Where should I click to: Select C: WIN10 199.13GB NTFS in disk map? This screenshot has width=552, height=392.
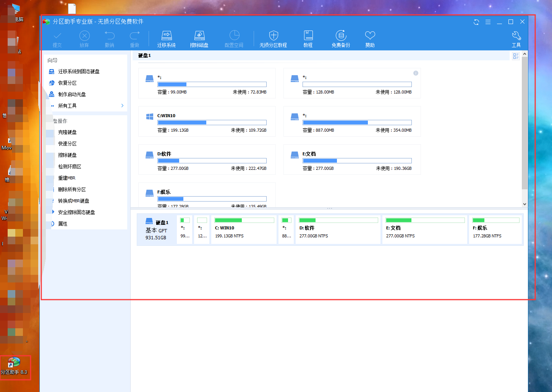coord(244,229)
